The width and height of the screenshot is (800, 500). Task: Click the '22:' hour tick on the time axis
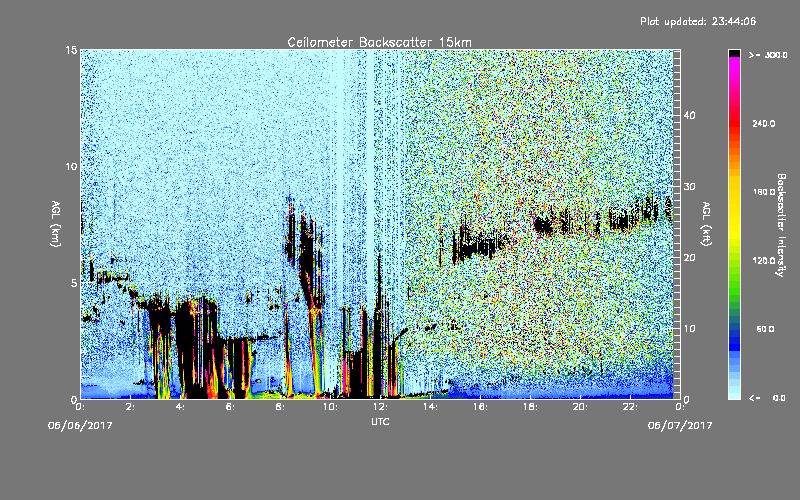[x=630, y=407]
